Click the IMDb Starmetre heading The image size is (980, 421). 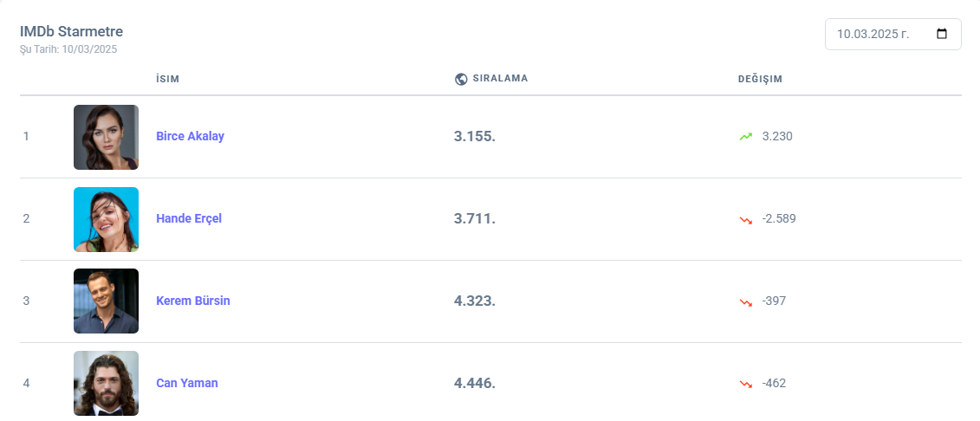pos(71,31)
